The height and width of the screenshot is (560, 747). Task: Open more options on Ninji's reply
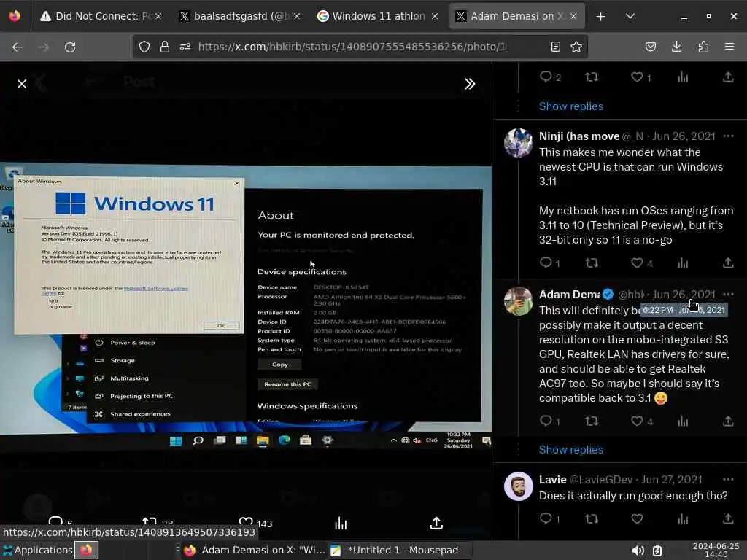point(728,136)
